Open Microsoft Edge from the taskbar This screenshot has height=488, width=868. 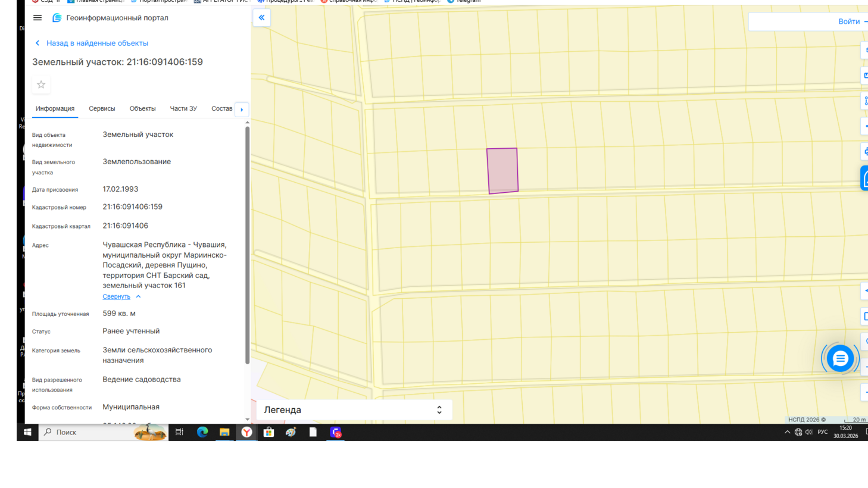coord(202,432)
